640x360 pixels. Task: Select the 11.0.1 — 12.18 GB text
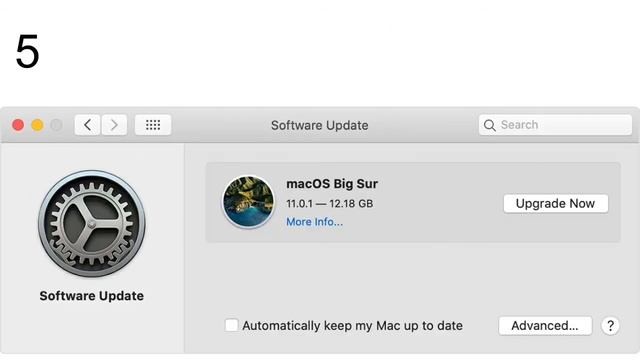point(329,203)
